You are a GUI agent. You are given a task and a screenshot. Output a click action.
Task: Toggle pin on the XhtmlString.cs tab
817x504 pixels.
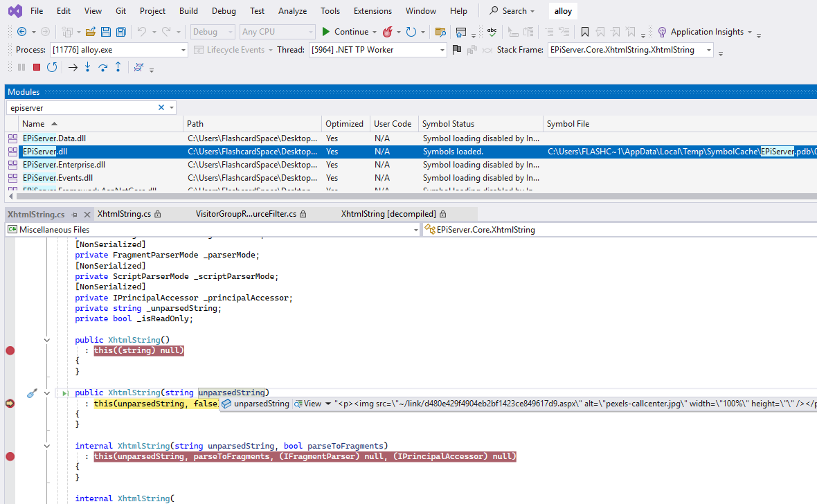75,214
